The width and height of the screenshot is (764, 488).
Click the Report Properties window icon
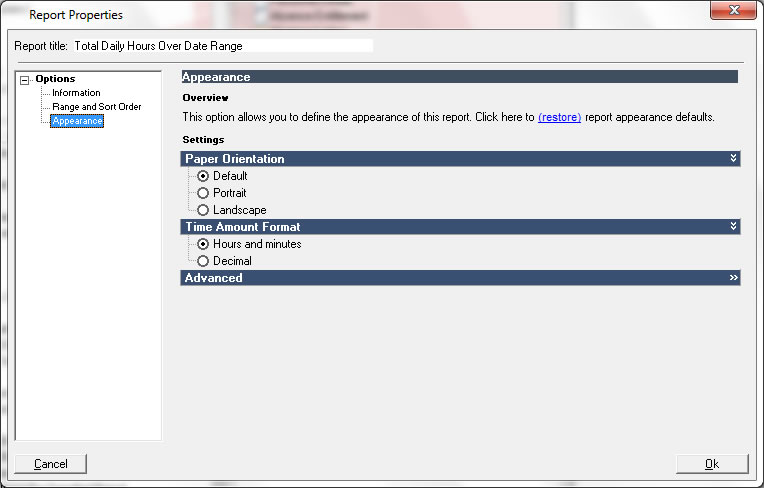point(14,14)
